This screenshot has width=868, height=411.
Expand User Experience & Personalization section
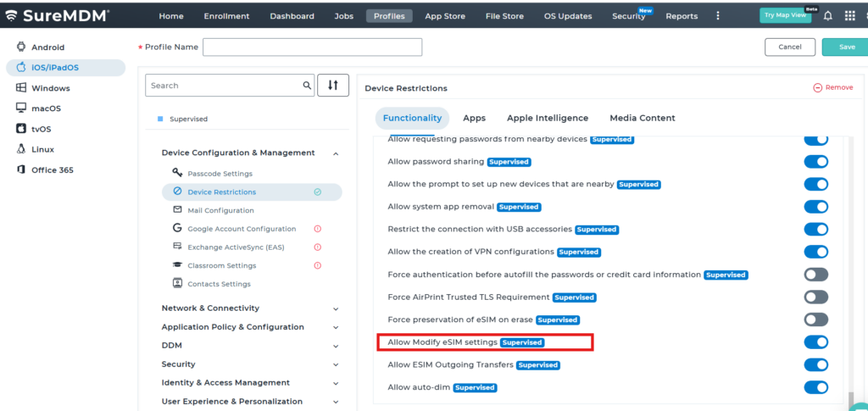pos(336,403)
